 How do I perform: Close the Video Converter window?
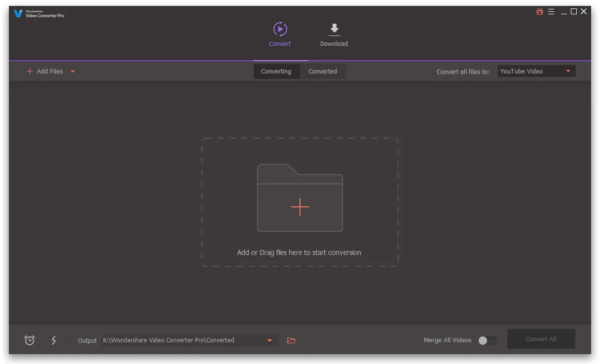(584, 12)
